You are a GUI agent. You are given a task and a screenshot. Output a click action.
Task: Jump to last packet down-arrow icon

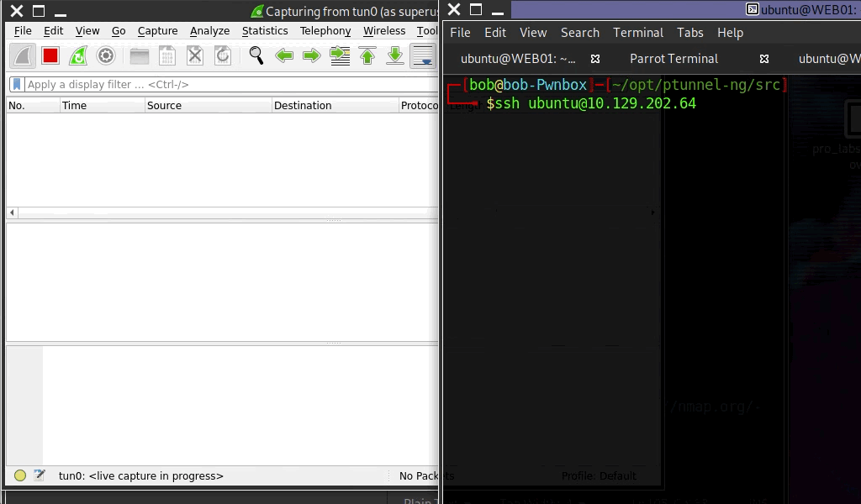point(395,56)
